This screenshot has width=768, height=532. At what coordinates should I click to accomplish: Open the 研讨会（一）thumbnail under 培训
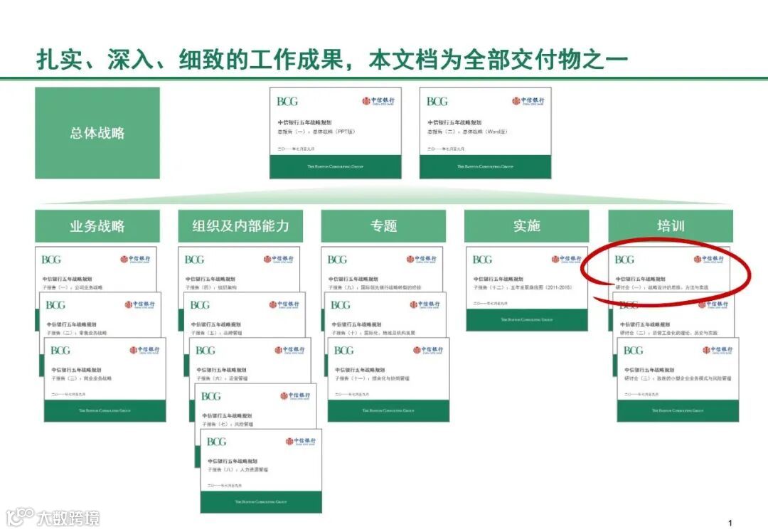669,268
